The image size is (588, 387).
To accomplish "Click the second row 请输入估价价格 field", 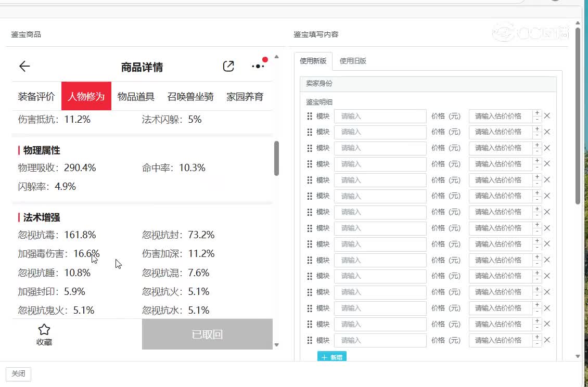I will [500, 132].
